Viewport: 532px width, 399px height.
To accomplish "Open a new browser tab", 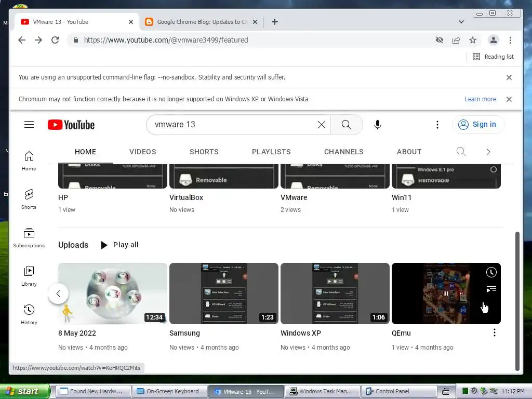I will coord(275,22).
